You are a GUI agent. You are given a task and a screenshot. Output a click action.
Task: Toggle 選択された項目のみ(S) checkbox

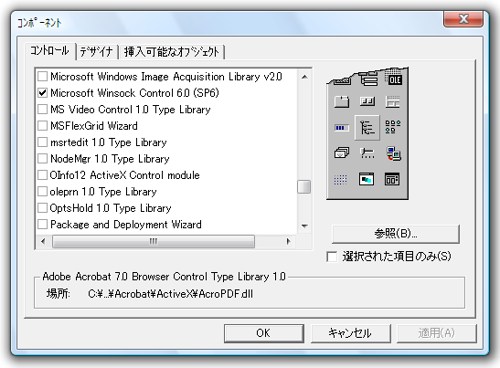click(332, 257)
